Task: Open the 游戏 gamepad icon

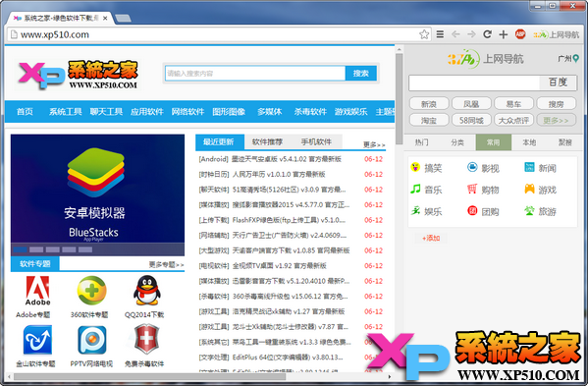Action: pyautogui.click(x=529, y=189)
